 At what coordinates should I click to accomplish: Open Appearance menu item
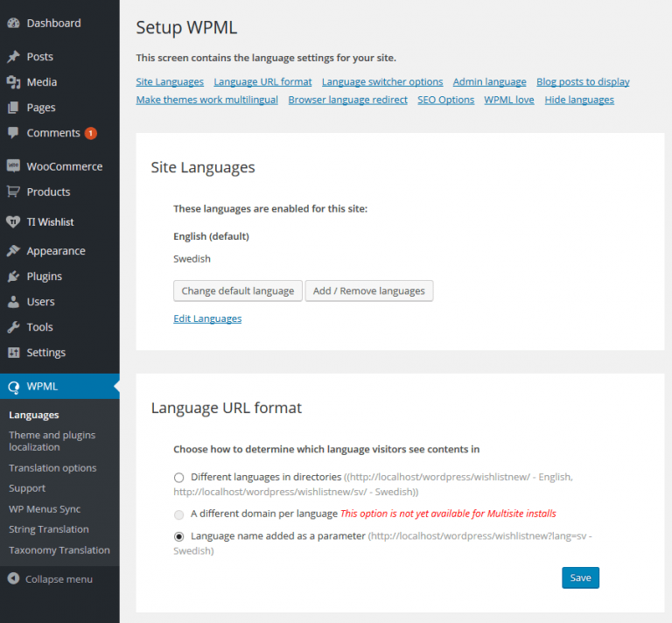coord(56,250)
